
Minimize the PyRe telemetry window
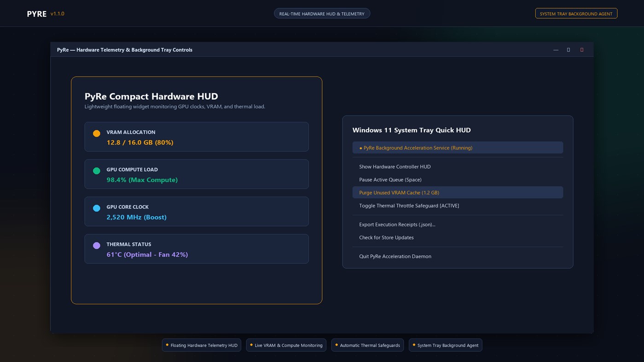point(556,50)
